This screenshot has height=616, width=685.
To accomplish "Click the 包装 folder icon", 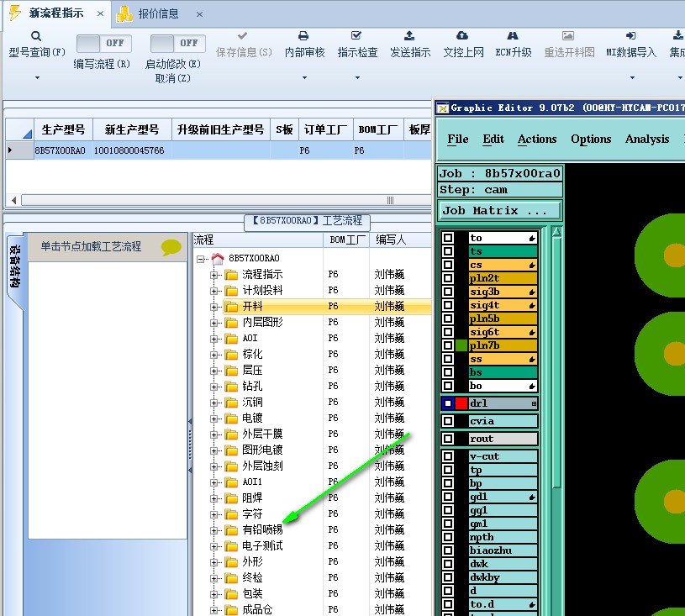I will 231,594.
